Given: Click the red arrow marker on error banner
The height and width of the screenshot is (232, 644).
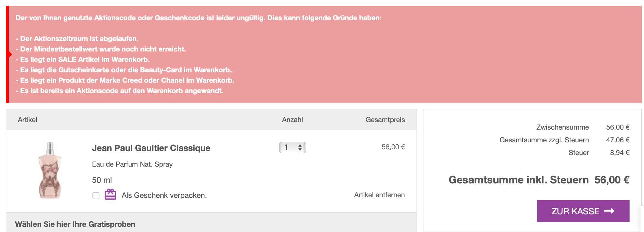Looking at the screenshot, I should (x=10, y=54).
